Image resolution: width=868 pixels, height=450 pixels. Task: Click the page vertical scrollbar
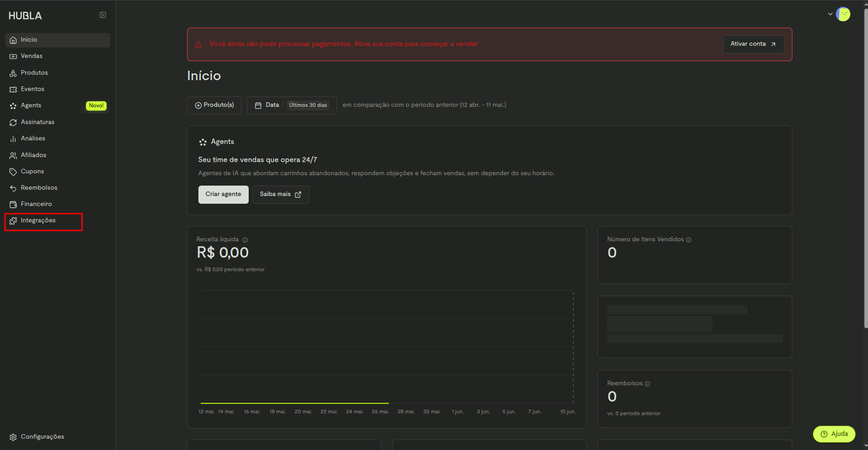pyautogui.click(x=865, y=168)
